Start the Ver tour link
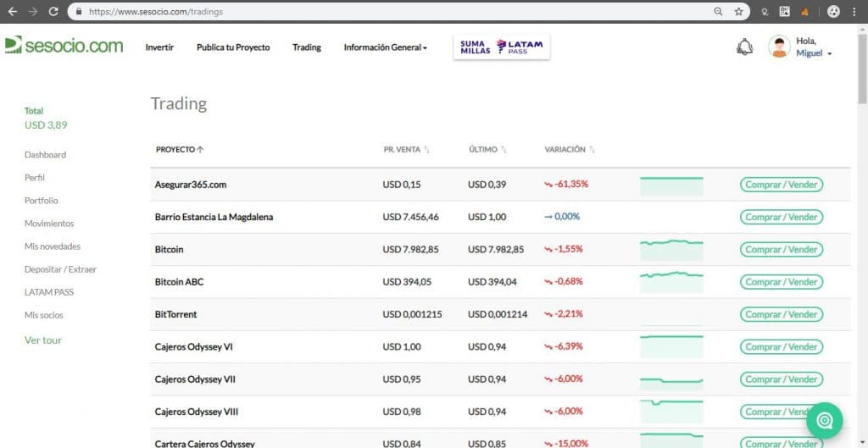Screen dimensions: 868x448 (43, 340)
